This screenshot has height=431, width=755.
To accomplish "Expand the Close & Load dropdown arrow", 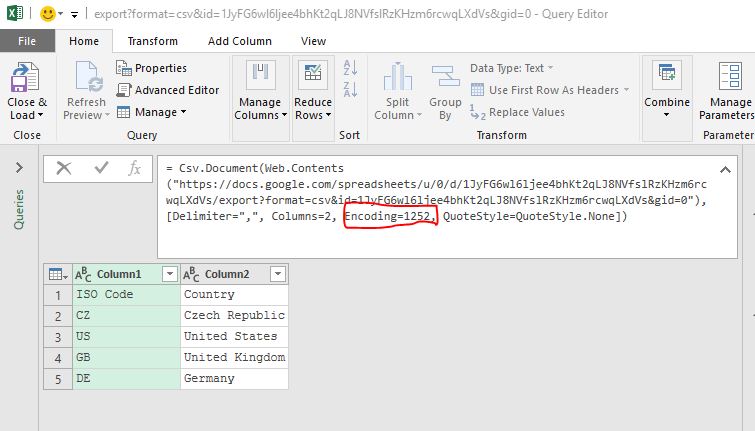I will pyautogui.click(x=40, y=115).
